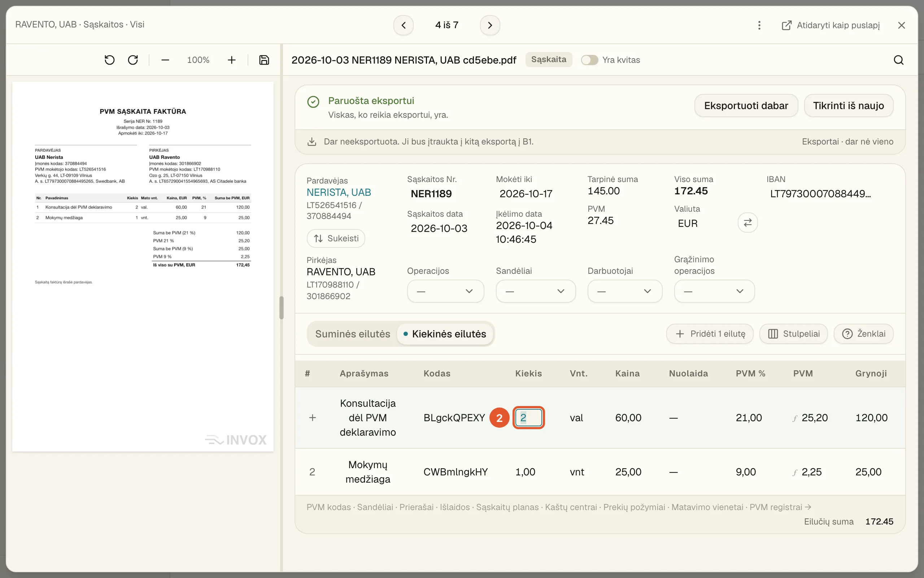Viewport: 924px width, 578px height.
Task: Open the Darbuotojai dropdown
Action: point(625,291)
